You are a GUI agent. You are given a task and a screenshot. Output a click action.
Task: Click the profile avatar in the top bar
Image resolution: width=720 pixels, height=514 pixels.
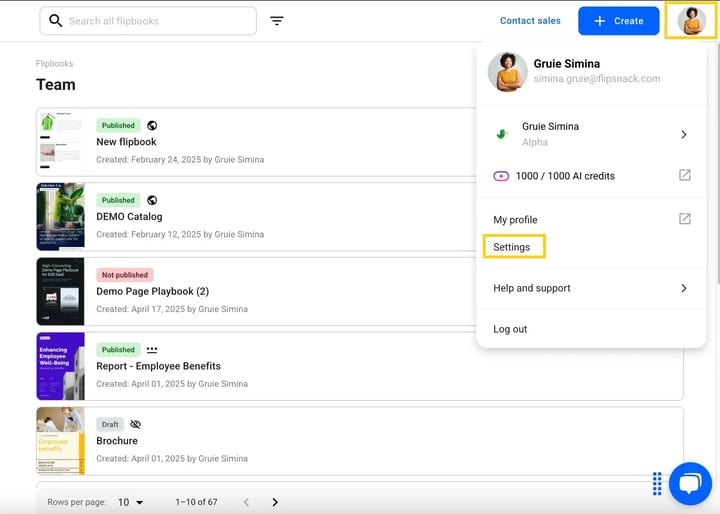pyautogui.click(x=692, y=21)
